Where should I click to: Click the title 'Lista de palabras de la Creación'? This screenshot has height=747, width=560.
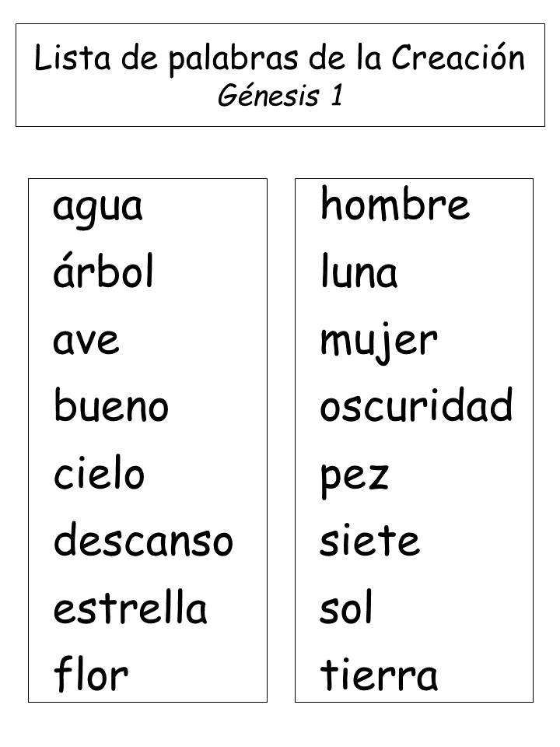pyautogui.click(x=279, y=58)
